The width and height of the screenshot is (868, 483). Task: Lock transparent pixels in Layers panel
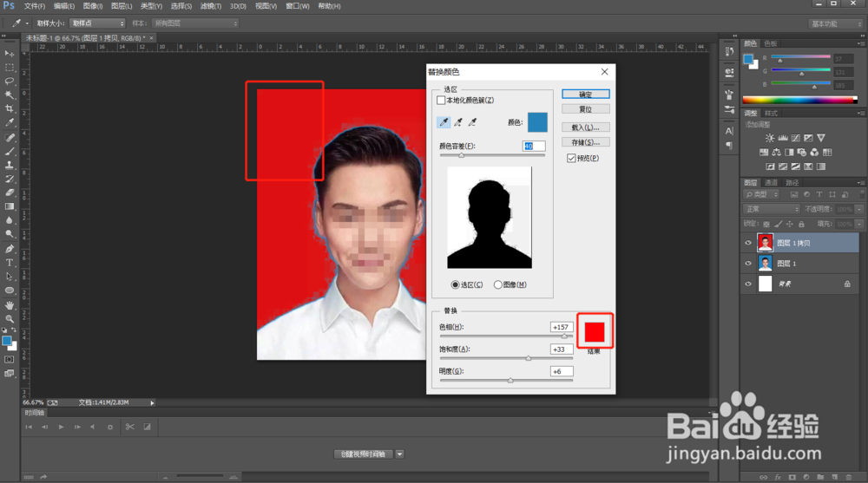coord(766,224)
